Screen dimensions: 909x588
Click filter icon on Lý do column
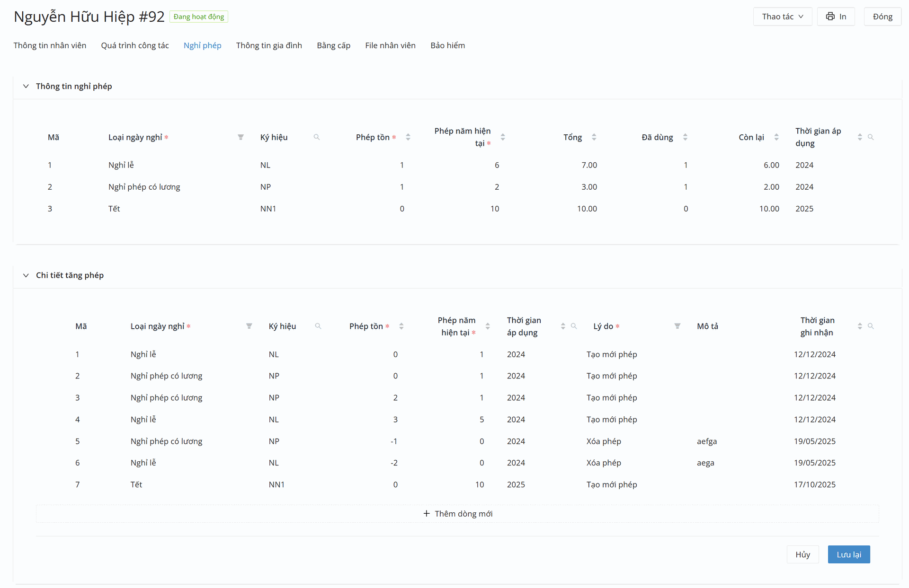pos(677,326)
